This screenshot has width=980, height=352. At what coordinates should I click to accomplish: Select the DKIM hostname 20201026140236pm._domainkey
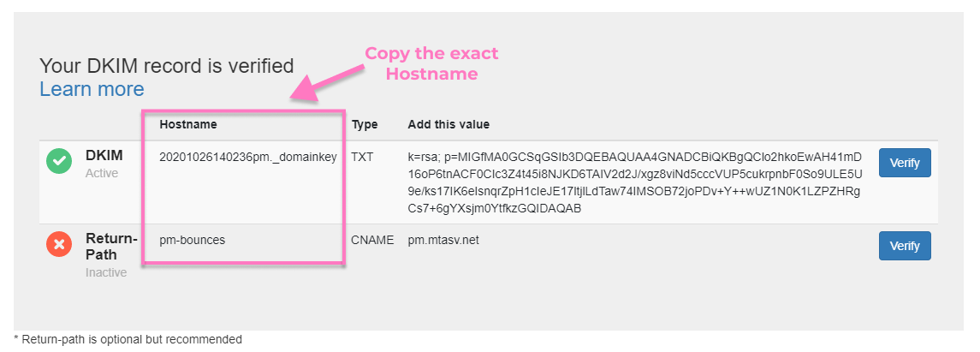(x=248, y=157)
